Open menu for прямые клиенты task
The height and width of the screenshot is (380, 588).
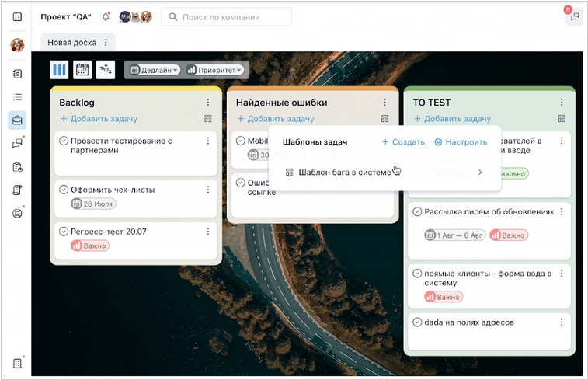coord(562,274)
